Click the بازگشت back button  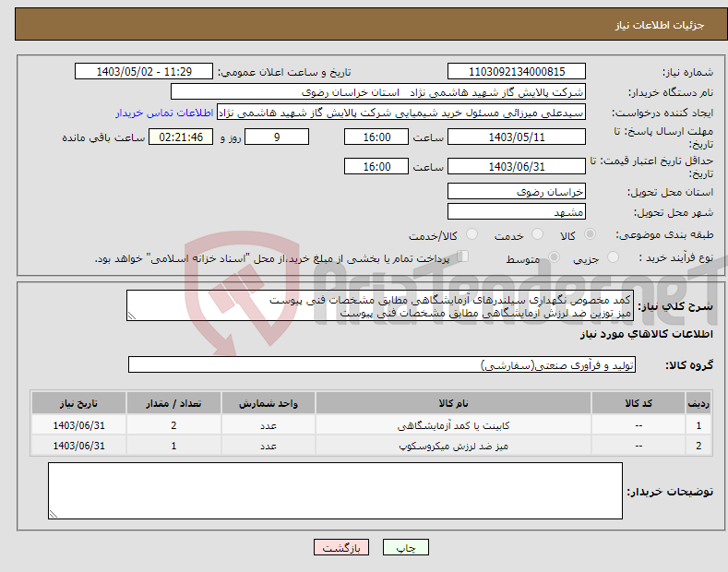[341, 548]
